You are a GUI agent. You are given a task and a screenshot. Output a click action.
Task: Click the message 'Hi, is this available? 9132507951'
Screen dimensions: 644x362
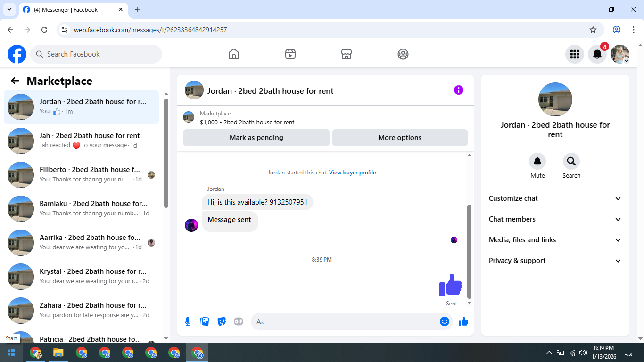257,202
